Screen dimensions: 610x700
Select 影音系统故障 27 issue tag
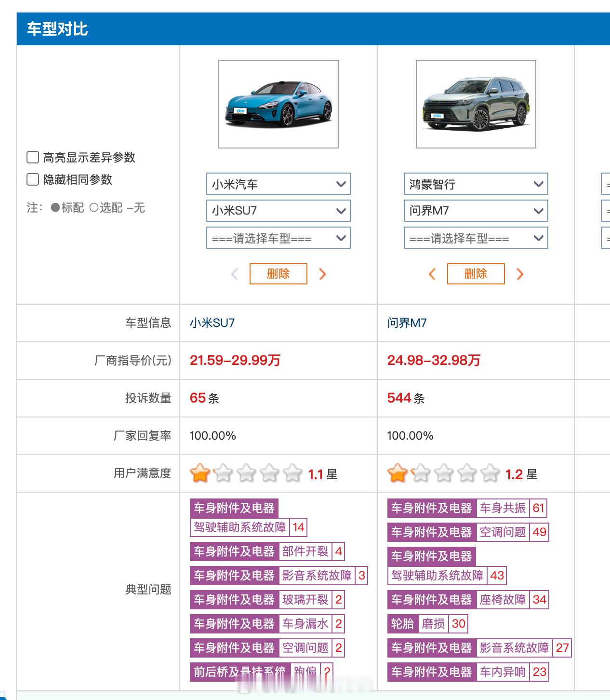[479, 647]
